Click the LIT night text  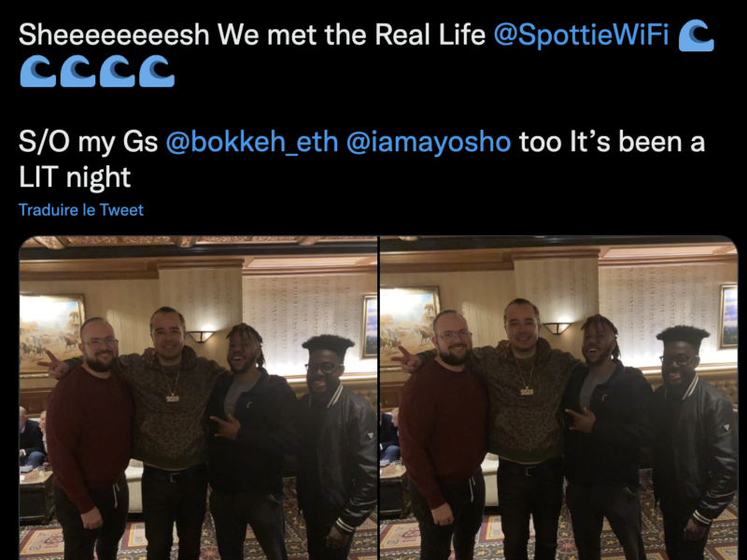pos(75,177)
